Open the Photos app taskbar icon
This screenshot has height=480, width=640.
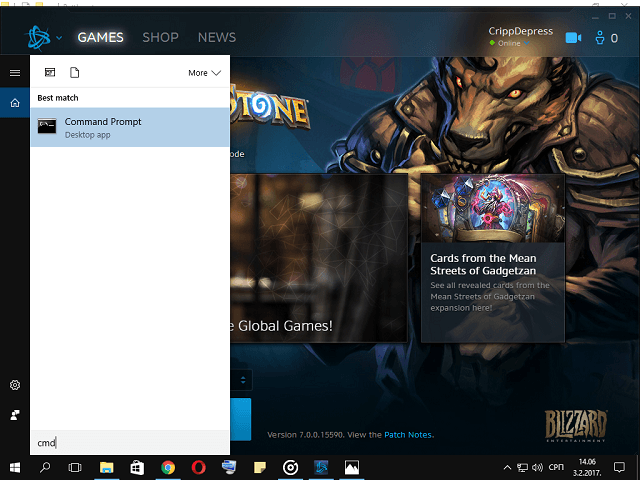click(351, 467)
